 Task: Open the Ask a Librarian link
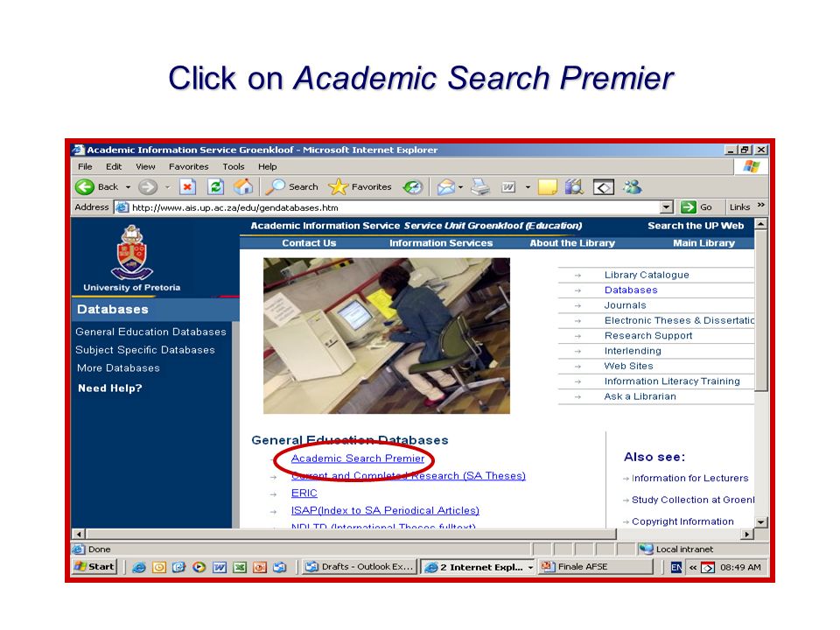(640, 396)
